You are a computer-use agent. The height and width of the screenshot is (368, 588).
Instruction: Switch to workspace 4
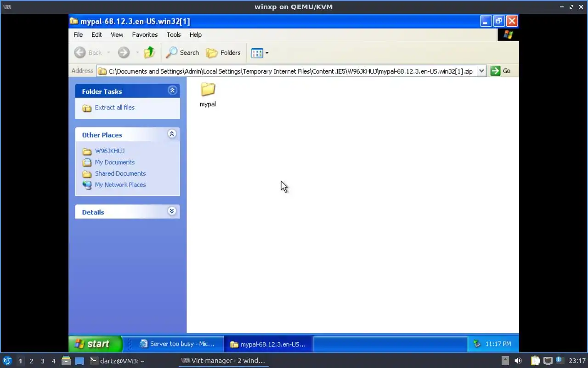coord(53,361)
